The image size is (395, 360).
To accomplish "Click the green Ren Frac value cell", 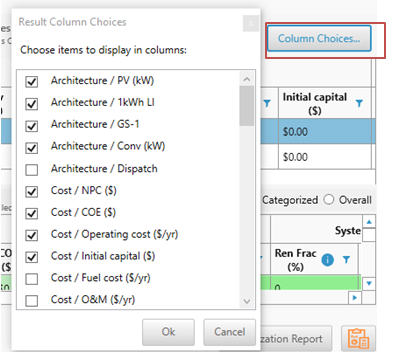I will 315,283.
